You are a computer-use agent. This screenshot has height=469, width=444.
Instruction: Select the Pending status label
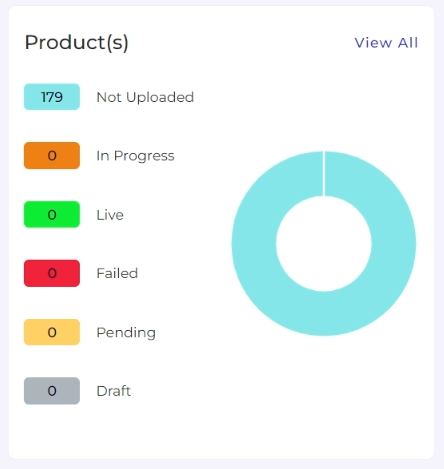point(126,333)
